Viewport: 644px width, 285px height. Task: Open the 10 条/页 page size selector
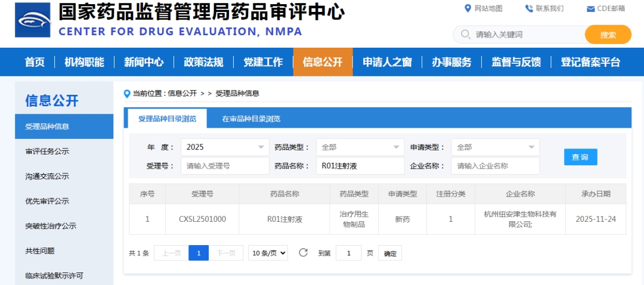(268, 253)
